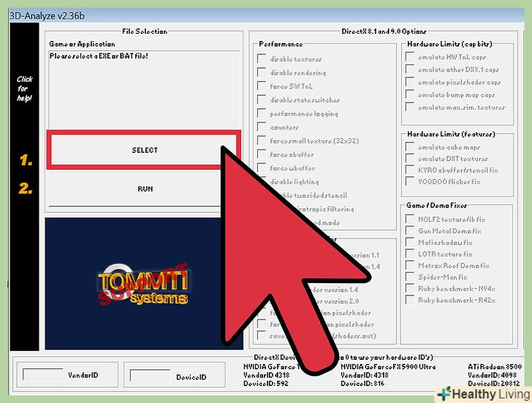Toggle 'Gun Metal Demo fix' checkbox

click(410, 230)
